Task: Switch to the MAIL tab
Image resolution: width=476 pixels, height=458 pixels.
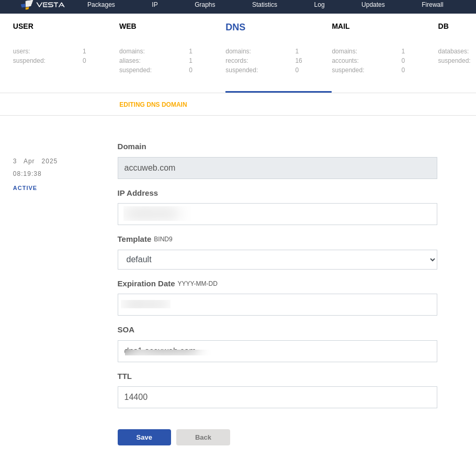Action: [341, 26]
